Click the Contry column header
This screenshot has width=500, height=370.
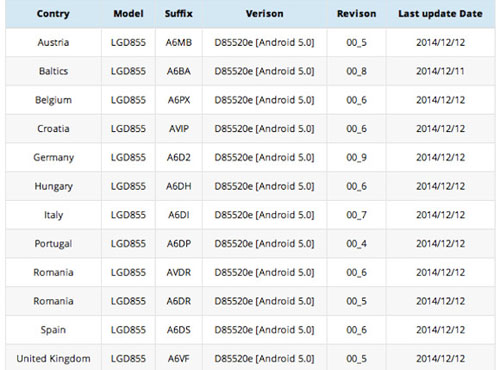click(x=53, y=14)
